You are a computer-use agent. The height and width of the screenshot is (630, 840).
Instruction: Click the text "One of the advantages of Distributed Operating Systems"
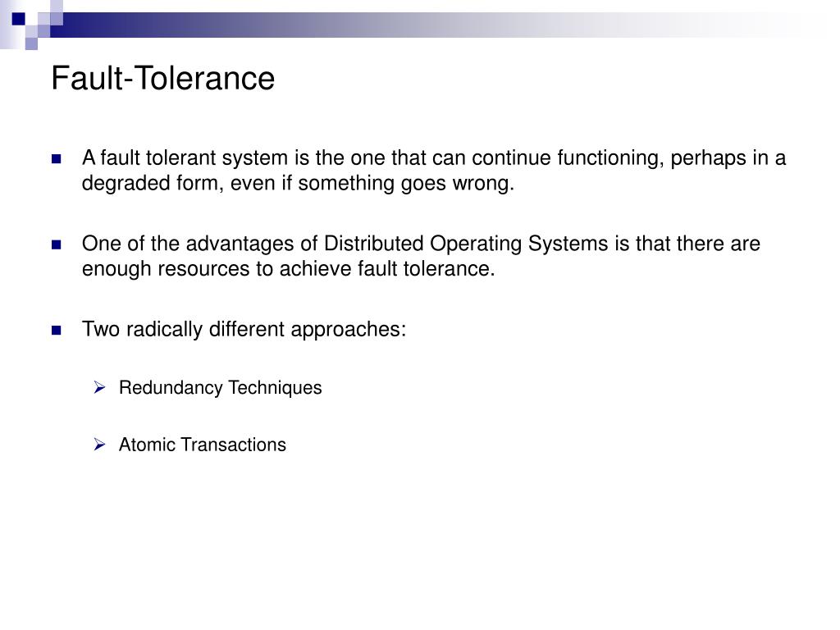click(345, 244)
